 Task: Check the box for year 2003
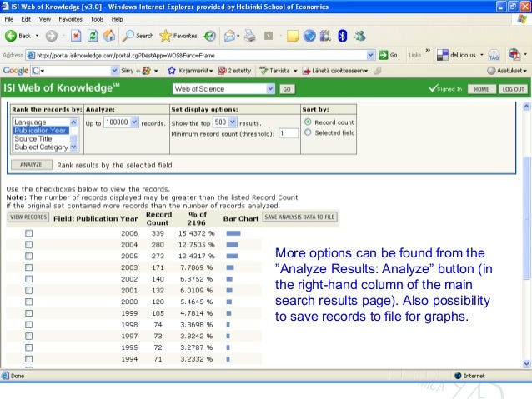[29, 267]
